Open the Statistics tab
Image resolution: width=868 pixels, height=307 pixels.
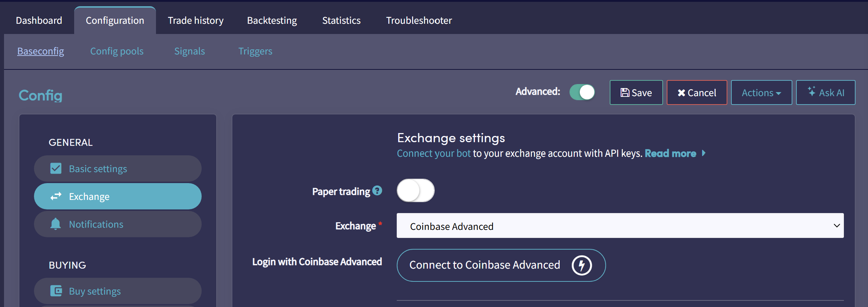[x=342, y=20]
